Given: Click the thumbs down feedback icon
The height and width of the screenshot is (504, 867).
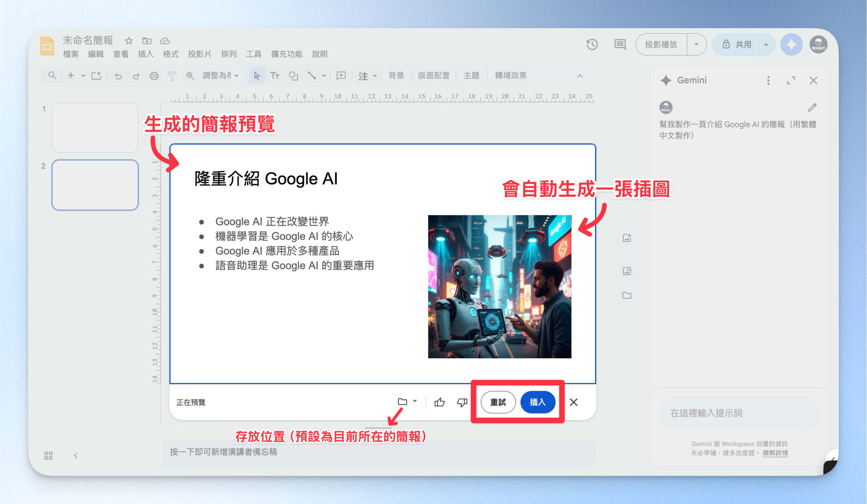Looking at the screenshot, I should pos(462,402).
